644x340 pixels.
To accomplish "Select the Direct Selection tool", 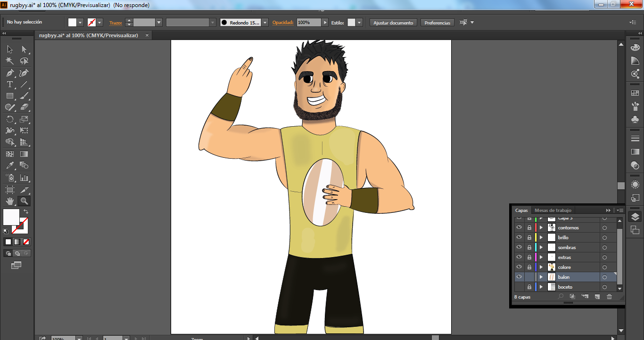I will [x=24, y=49].
